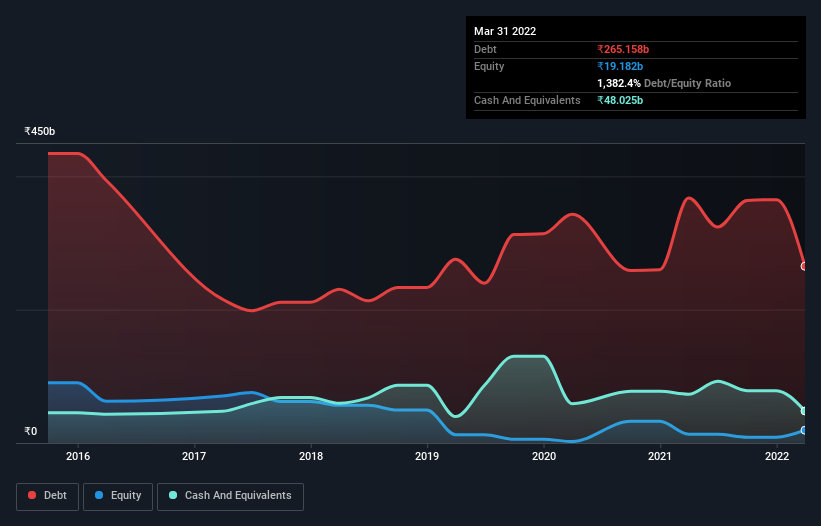The image size is (821, 526).
Task: Click the 1,382.4% Debt/Equity Ratio text
Action: 664,83
